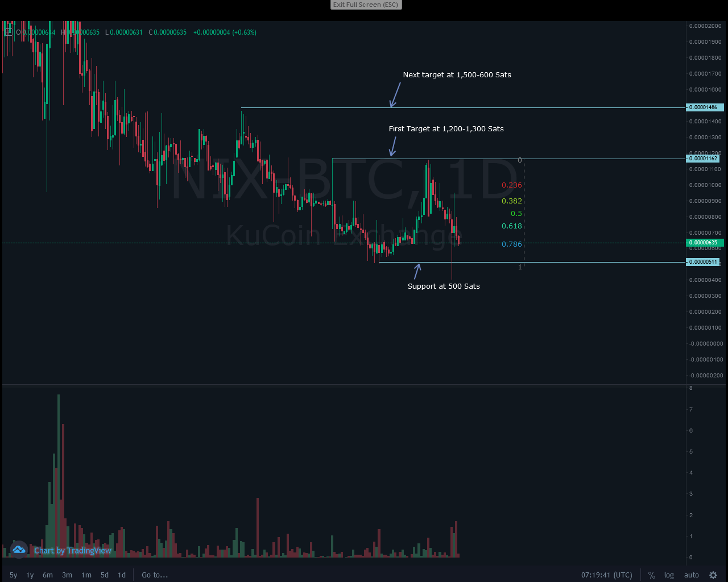
Task: Click the low value L 0.00000631
Action: coord(124,32)
